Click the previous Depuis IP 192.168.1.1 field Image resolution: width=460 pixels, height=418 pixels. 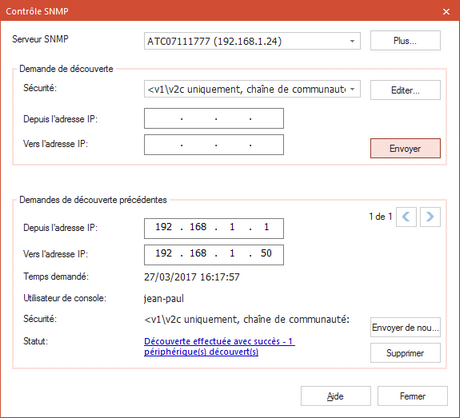click(214, 228)
